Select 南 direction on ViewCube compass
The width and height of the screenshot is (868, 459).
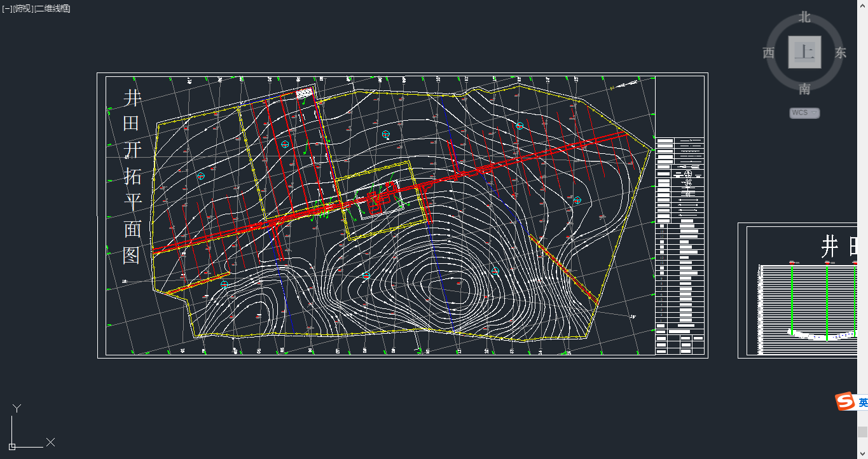point(804,89)
